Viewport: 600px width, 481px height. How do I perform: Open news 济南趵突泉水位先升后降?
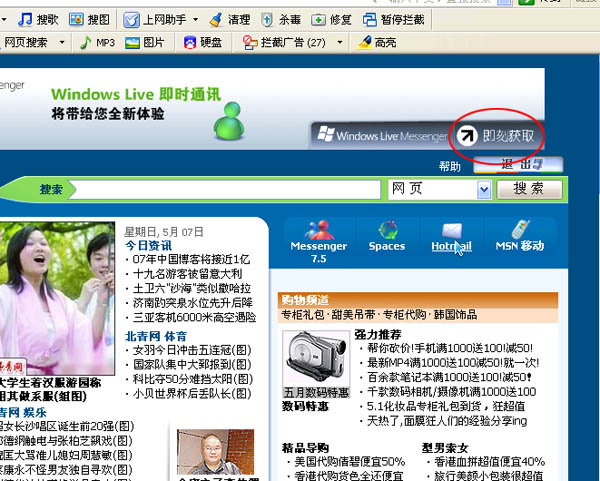[192, 303]
